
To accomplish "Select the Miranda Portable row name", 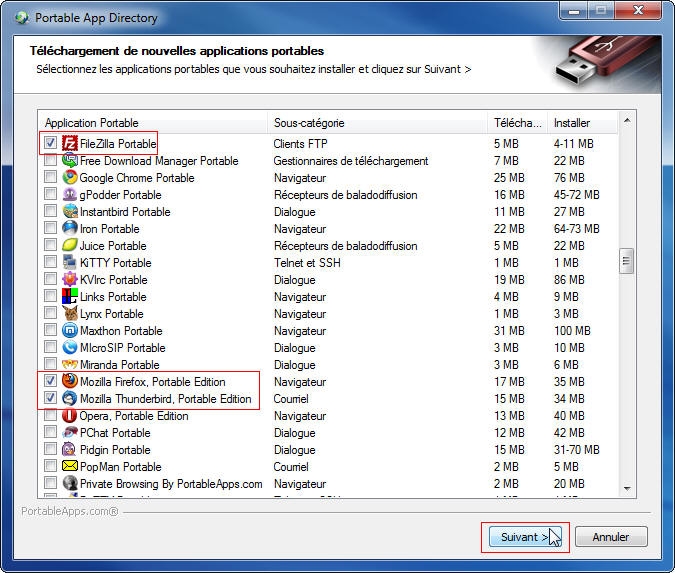I will 120,365.
